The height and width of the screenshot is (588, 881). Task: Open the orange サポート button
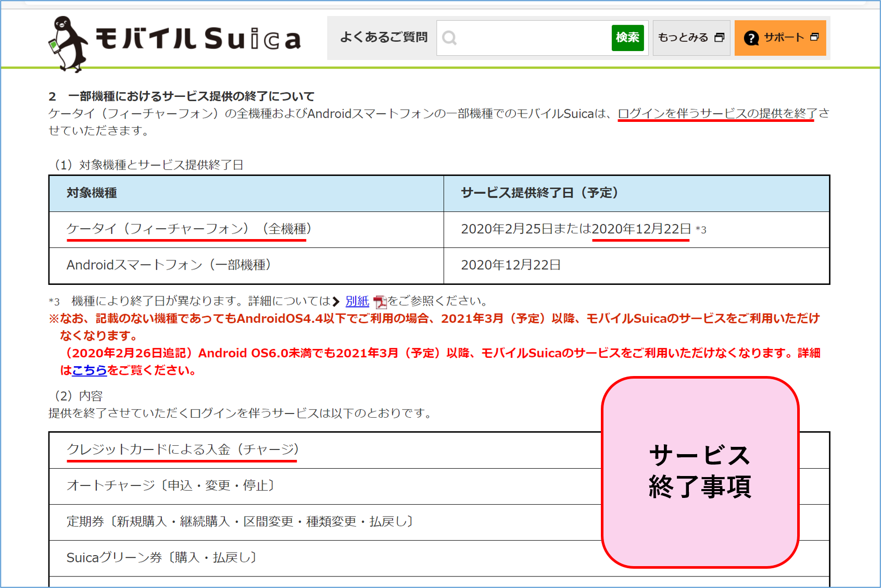(x=780, y=37)
